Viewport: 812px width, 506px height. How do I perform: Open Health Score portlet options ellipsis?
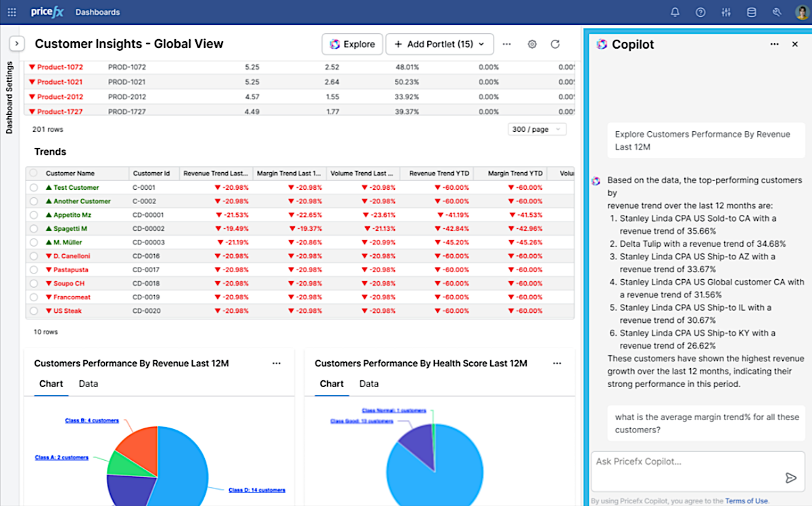(556, 363)
